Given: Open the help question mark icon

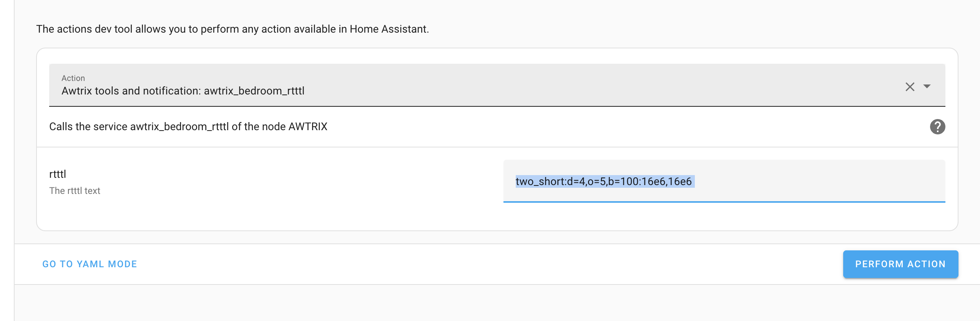Looking at the screenshot, I should click(x=937, y=127).
